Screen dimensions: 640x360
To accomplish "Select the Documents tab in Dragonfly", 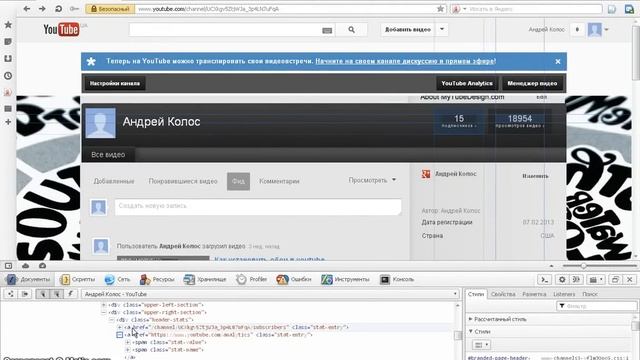I will pyautogui.click(x=29, y=280).
